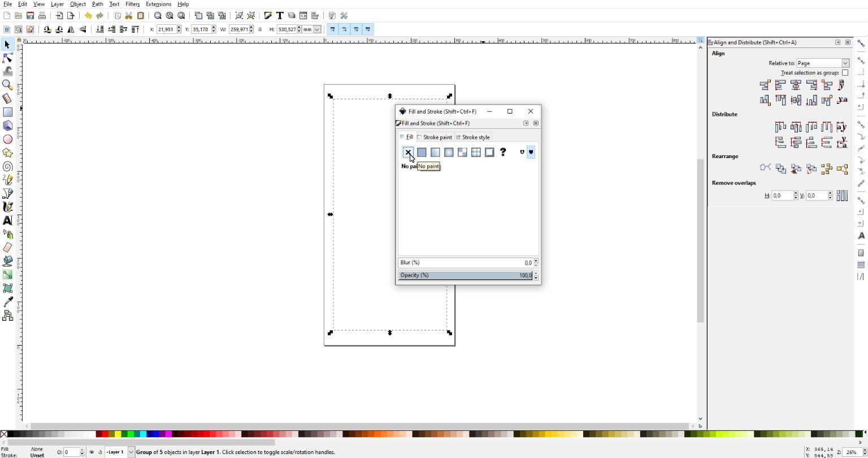Undo the last action
The height and width of the screenshot is (458, 868).
88,16
